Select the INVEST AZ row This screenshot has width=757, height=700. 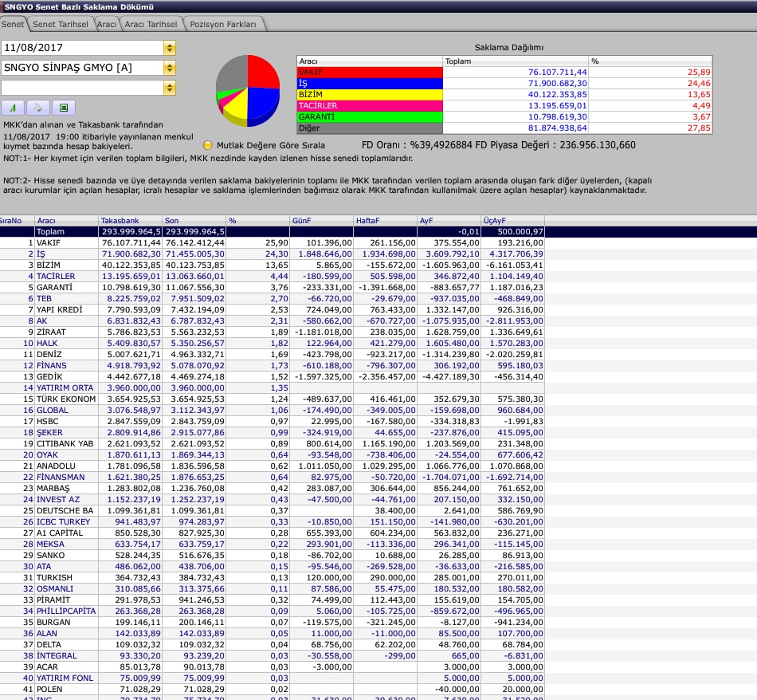(273, 500)
